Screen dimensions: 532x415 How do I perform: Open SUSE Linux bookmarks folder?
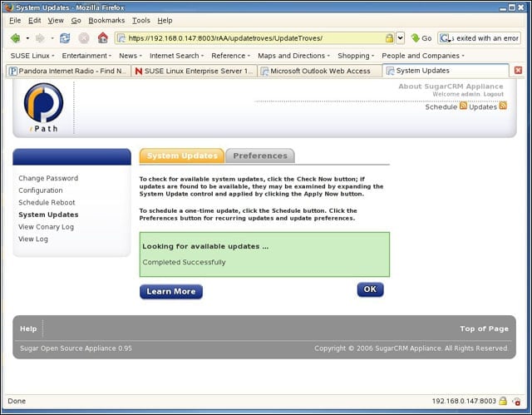pos(32,56)
